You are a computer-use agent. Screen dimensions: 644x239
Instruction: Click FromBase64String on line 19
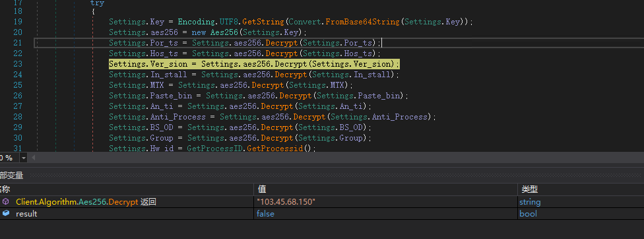tap(362, 21)
